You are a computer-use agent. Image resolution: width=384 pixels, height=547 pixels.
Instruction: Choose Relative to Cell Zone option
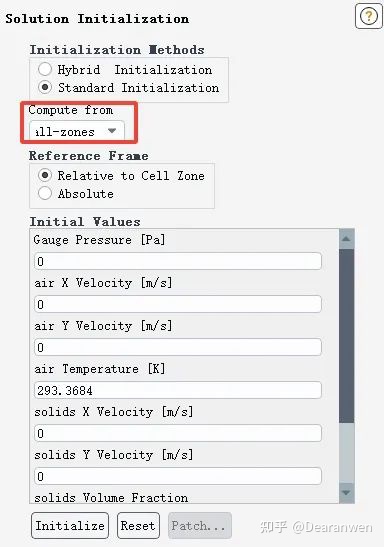click(x=45, y=175)
